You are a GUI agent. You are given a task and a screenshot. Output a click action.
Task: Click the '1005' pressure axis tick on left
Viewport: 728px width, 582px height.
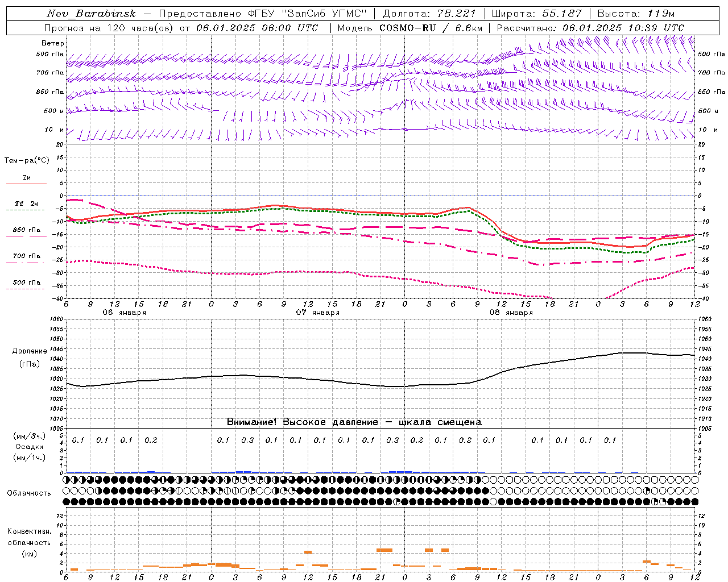(x=57, y=429)
